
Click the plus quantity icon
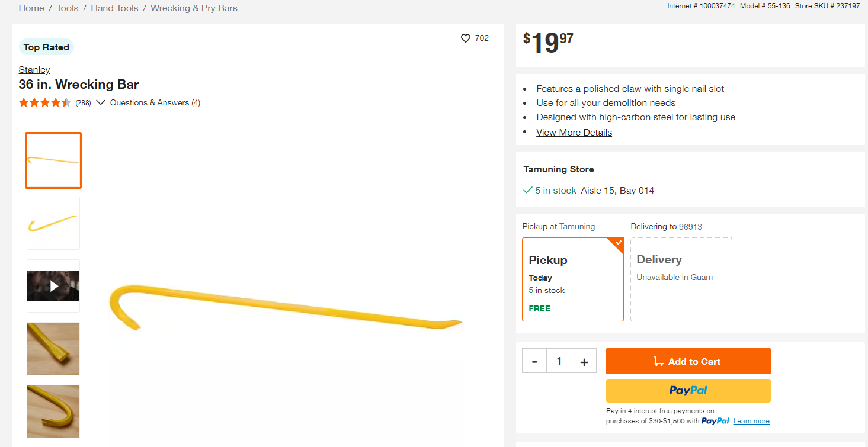click(x=584, y=361)
